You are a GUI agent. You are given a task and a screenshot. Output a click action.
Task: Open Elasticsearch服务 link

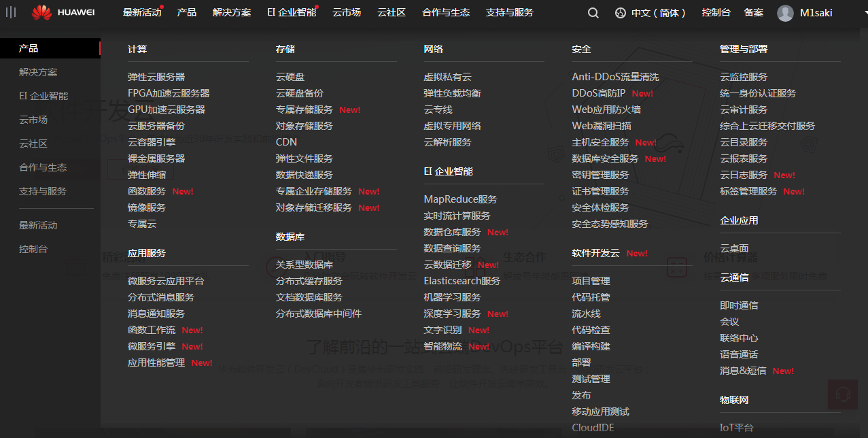[462, 281]
